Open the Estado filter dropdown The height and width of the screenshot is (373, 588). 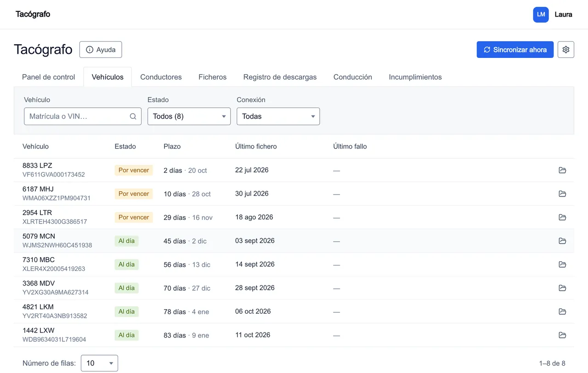189,116
